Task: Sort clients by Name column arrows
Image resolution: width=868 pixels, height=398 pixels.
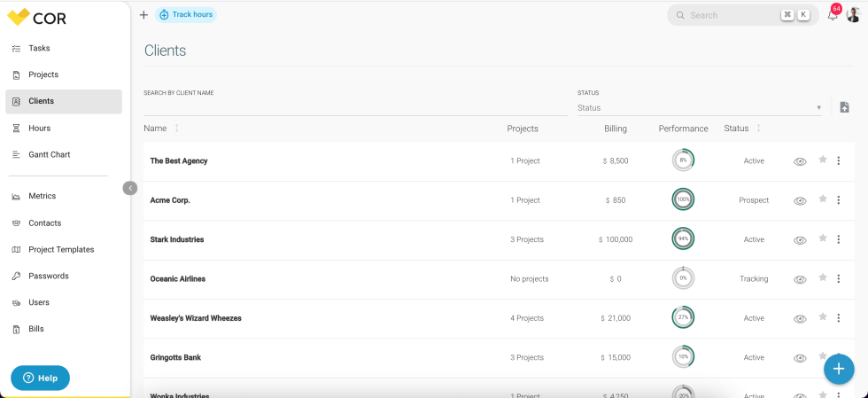Action: pyautogui.click(x=176, y=129)
